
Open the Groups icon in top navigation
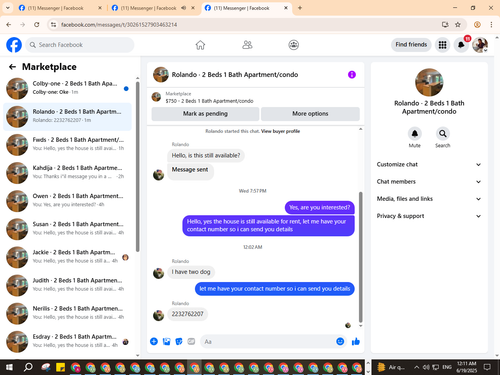pos(293,45)
